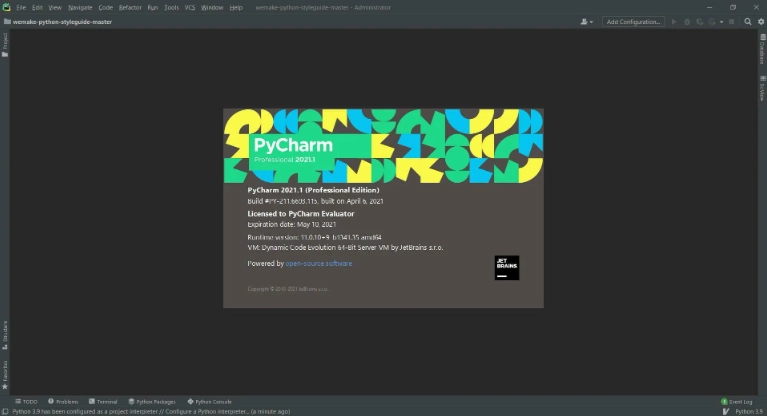Open the File menu

point(21,7)
